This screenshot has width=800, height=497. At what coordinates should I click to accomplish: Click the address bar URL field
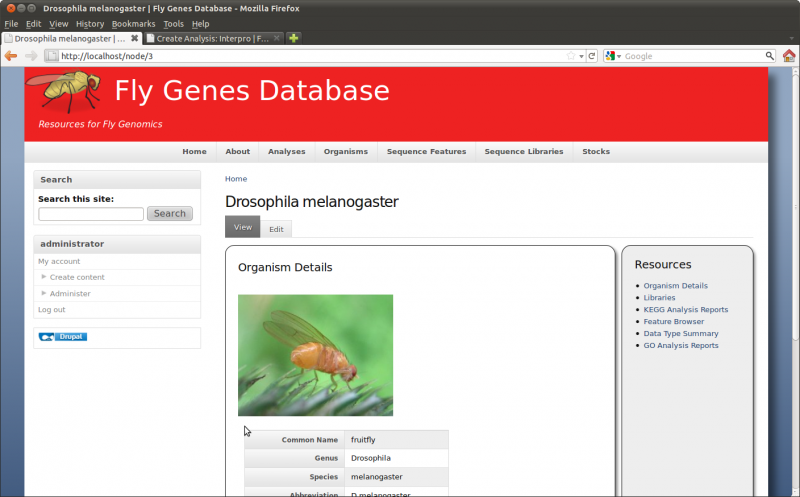coord(311,56)
